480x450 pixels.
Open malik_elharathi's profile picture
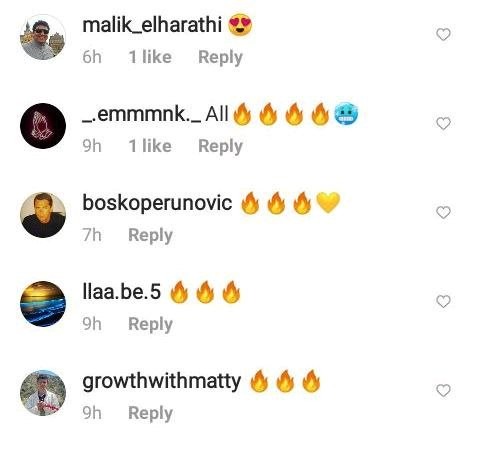coord(43,37)
